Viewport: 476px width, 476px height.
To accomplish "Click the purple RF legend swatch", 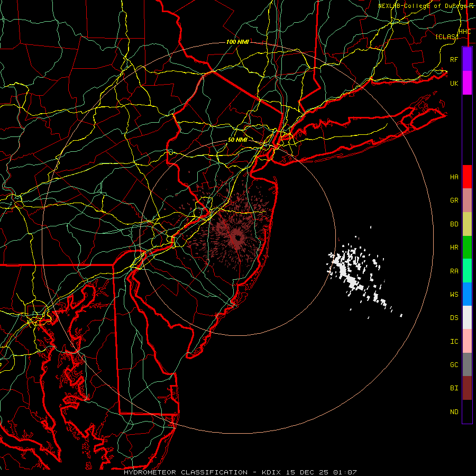I will click(x=467, y=59).
